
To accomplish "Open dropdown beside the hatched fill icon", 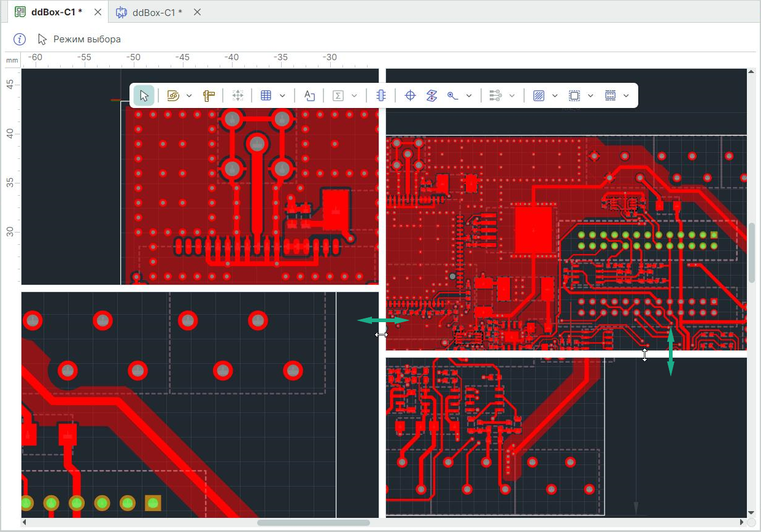I will pos(555,96).
